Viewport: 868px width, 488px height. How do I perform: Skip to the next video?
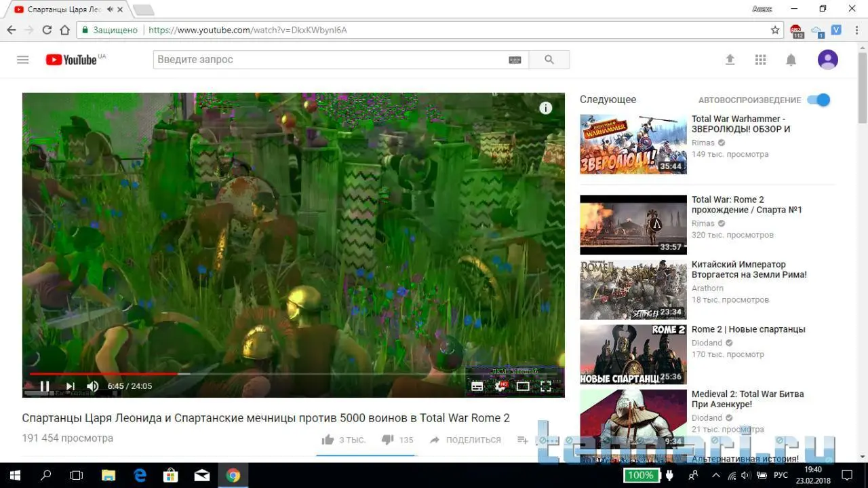[x=70, y=386]
